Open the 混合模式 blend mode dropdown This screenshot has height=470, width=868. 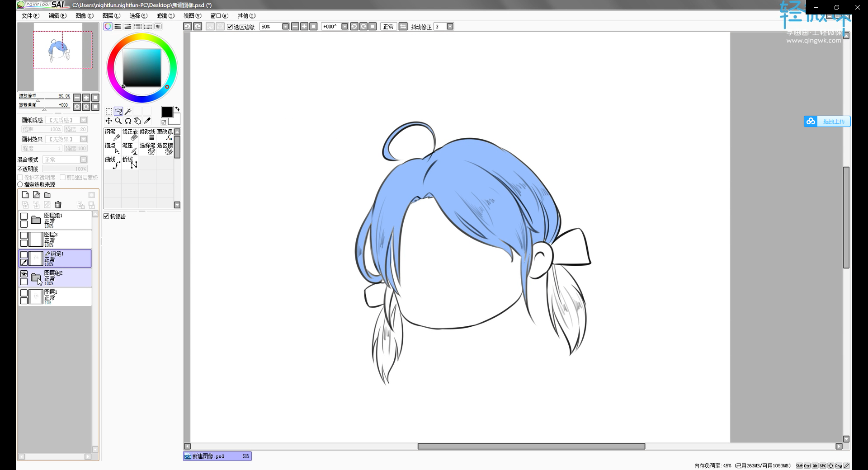click(x=83, y=160)
